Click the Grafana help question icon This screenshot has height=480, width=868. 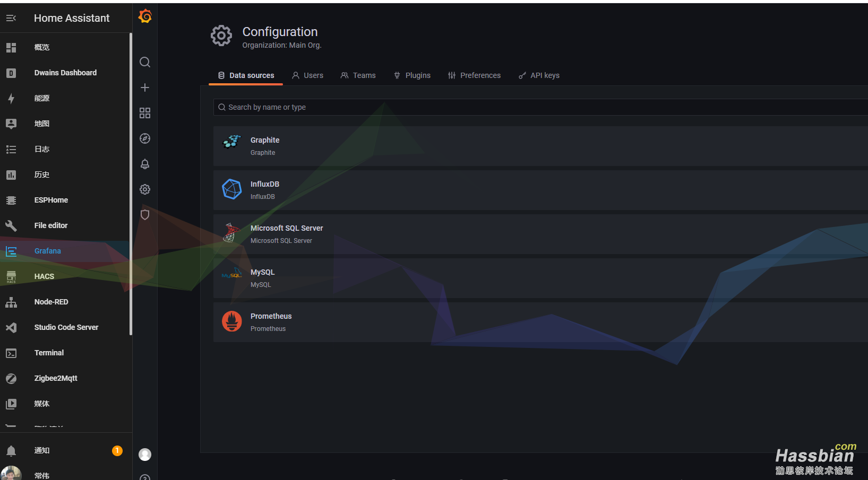(145, 477)
